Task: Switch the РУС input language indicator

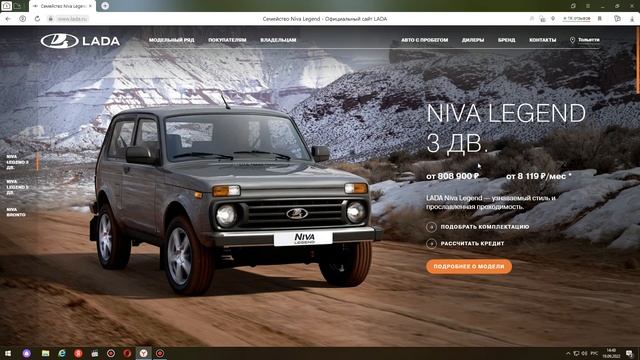Action: pyautogui.click(x=595, y=353)
